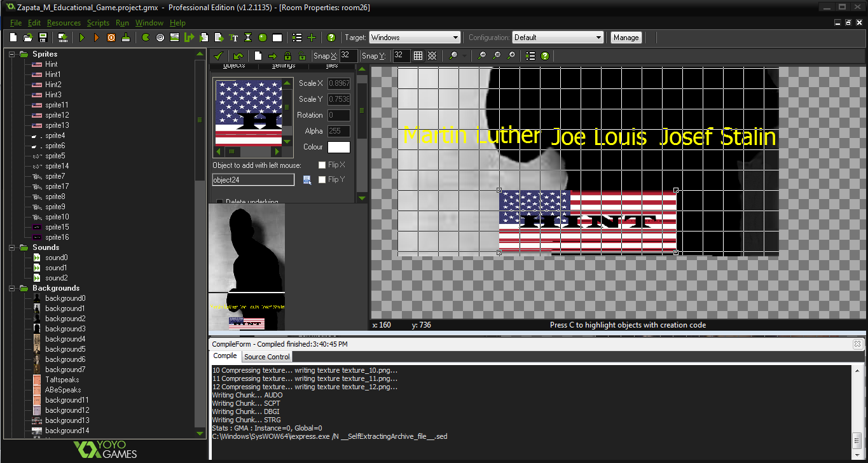Toggle Delete underlying checkbox
The height and width of the screenshot is (463, 868).
pos(219,202)
